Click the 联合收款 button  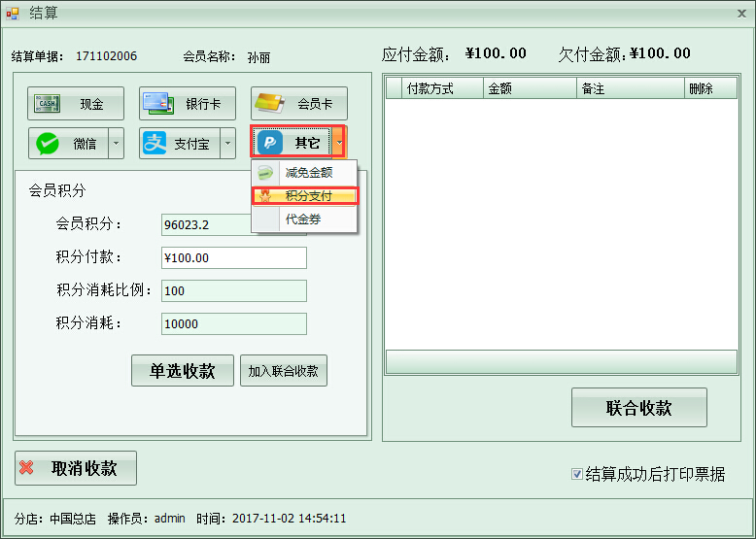point(638,408)
